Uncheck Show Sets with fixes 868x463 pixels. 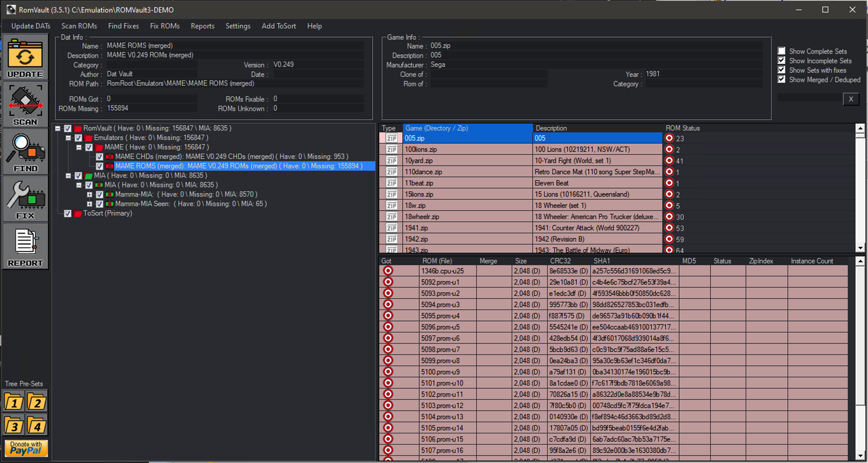click(x=781, y=70)
